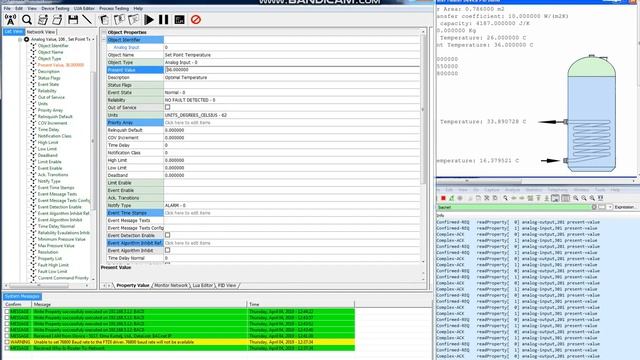
Task: Select the Units item in the object tree
Action: (x=43, y=104)
